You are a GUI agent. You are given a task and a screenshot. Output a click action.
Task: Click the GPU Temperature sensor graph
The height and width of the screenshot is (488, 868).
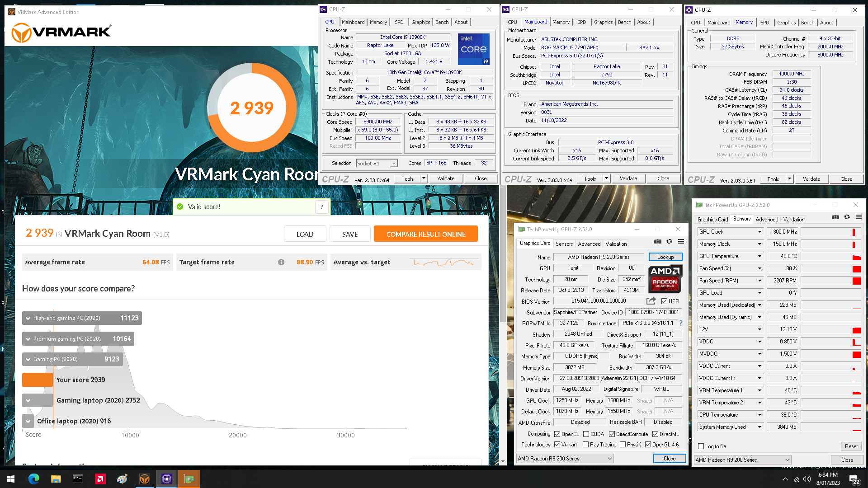click(x=831, y=256)
